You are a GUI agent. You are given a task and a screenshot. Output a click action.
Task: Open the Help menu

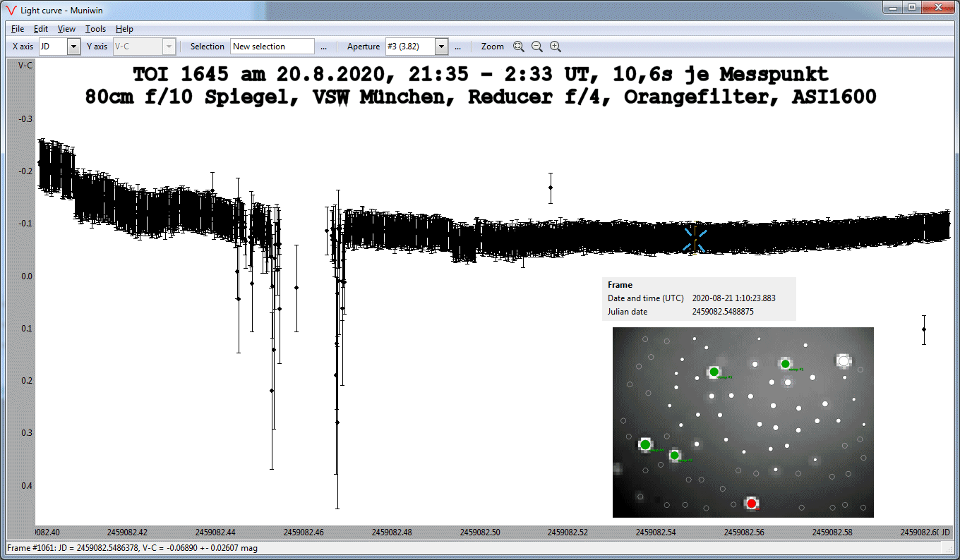point(124,29)
